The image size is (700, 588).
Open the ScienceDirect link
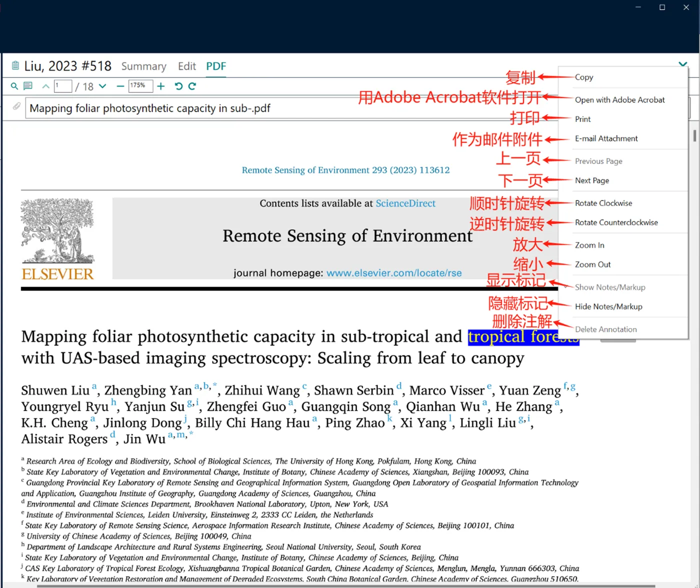coord(405,203)
